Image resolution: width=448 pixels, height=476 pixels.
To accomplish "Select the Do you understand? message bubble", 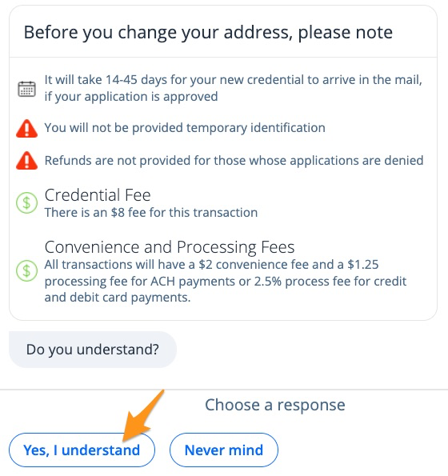I will pyautogui.click(x=93, y=350).
